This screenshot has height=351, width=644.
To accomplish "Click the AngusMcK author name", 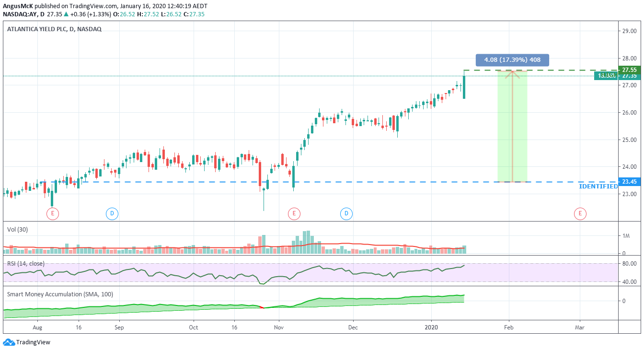I will (17, 6).
